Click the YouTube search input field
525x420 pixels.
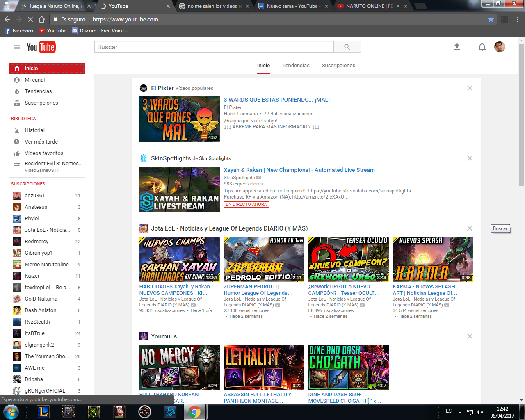214,47
